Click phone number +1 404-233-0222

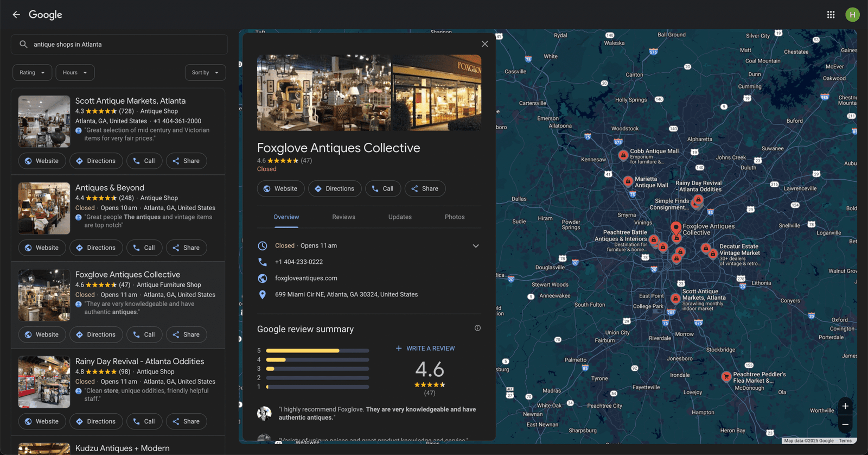click(x=299, y=262)
